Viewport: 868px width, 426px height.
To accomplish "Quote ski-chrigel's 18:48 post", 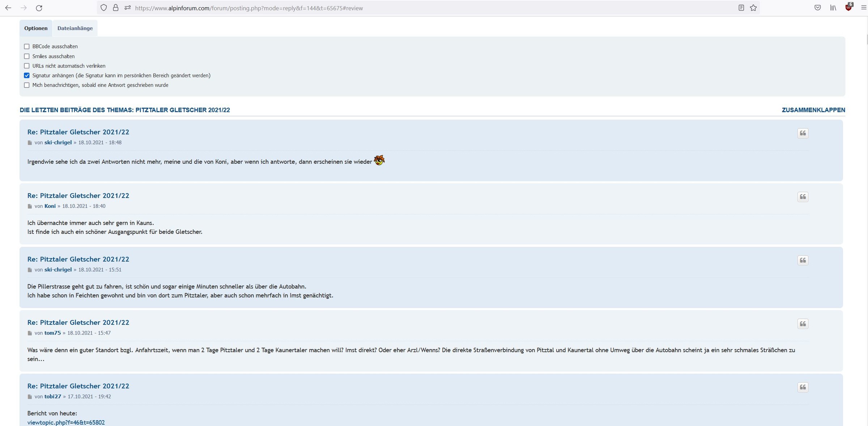I will tap(803, 133).
